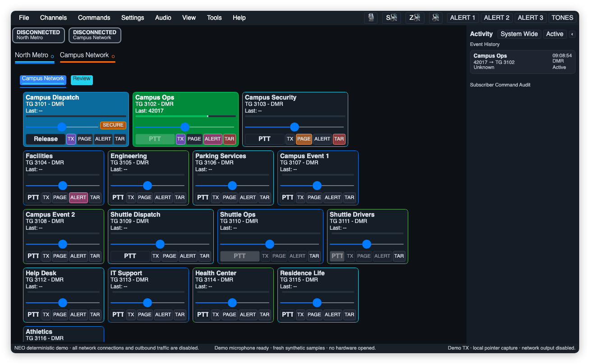Toggle TX on the Facilities card
590x364 pixels.
(x=46, y=197)
